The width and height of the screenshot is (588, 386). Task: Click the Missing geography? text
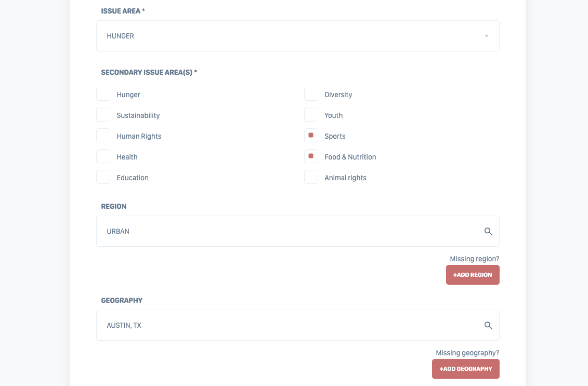coord(467,353)
